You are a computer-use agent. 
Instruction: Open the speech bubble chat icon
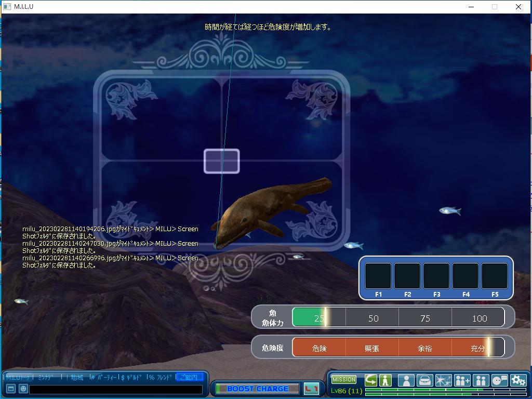click(499, 381)
